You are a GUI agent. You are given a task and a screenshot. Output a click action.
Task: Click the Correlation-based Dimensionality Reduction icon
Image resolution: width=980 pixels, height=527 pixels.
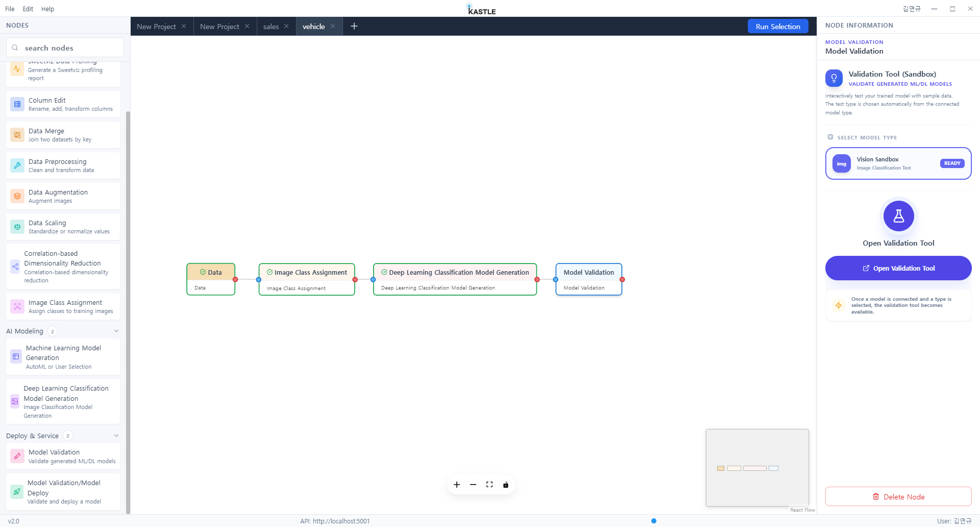point(15,267)
